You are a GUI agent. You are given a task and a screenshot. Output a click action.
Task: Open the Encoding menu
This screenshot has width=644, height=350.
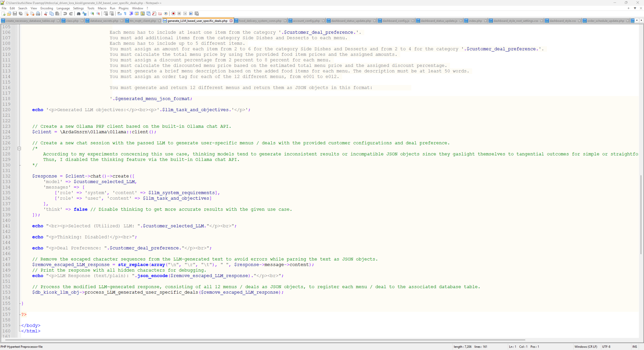[47, 8]
